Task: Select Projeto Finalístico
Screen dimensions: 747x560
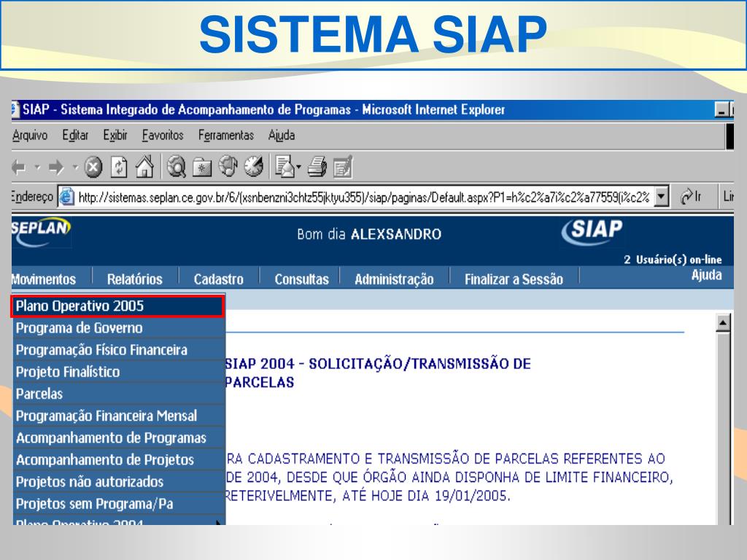Action: (x=119, y=371)
